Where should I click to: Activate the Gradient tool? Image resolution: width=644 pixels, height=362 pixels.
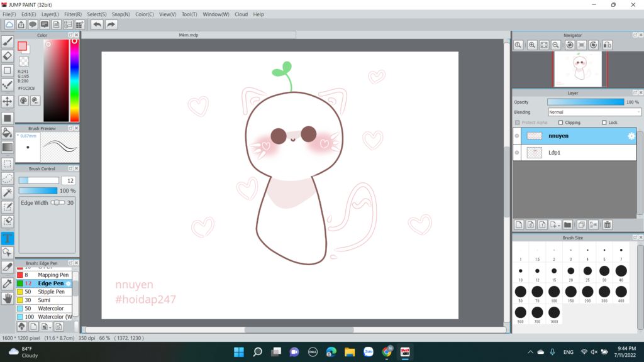[8, 147]
